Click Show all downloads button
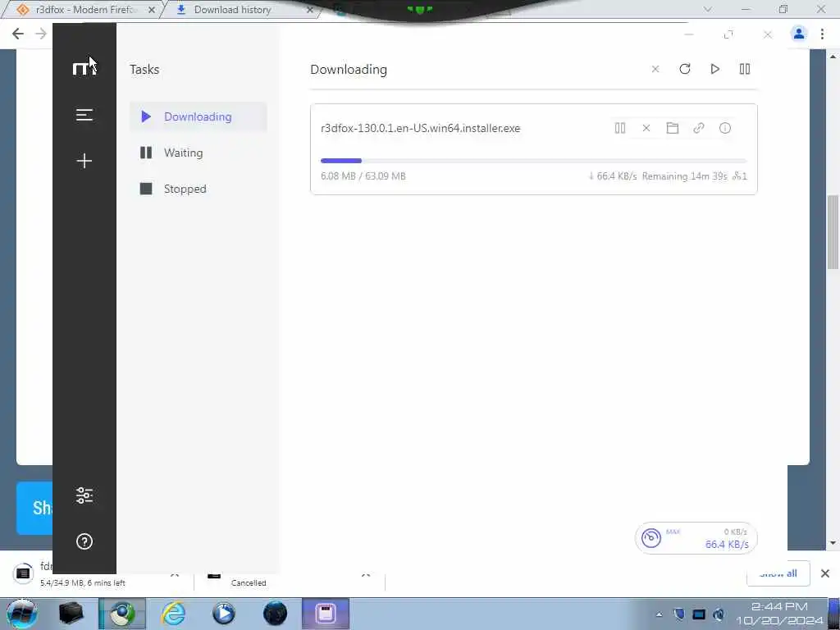This screenshot has height=630, width=840. point(778,573)
